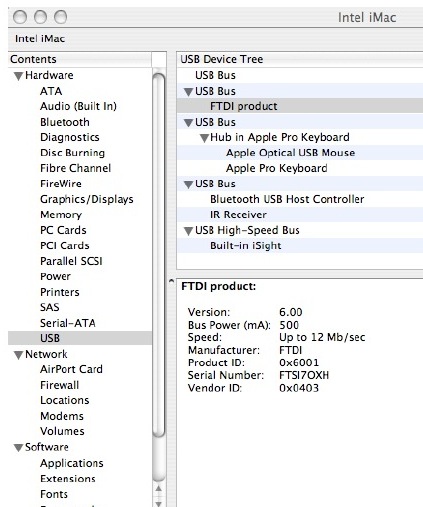The width and height of the screenshot is (423, 507).
Task: Click the Vendor ID value 0x0403
Action: pos(299,388)
